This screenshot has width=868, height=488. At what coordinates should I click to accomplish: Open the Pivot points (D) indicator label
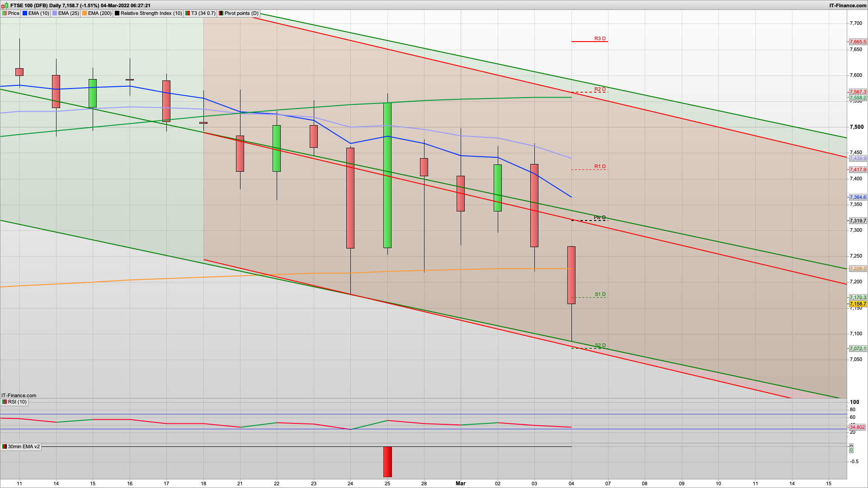point(242,13)
